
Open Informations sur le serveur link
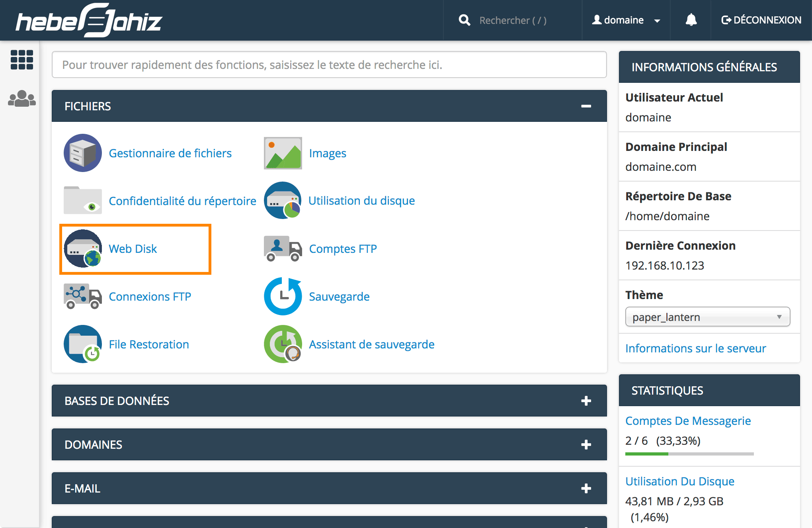[696, 348]
